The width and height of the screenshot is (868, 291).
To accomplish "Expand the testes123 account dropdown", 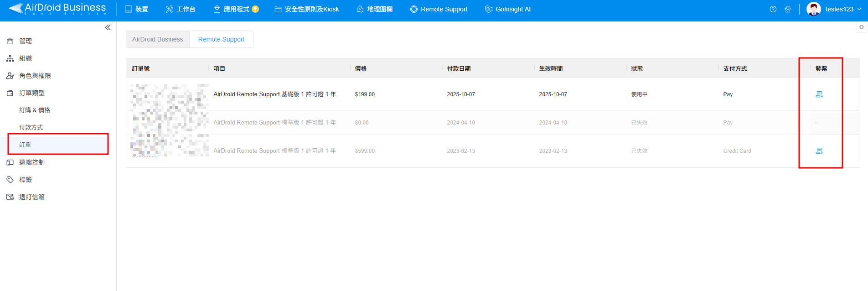I will [x=843, y=9].
